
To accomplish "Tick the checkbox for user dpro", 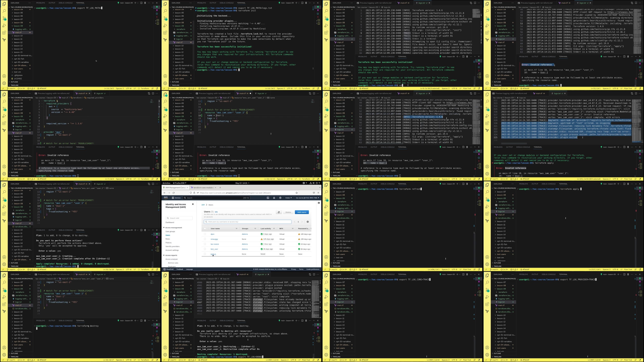I will pos(205,234).
